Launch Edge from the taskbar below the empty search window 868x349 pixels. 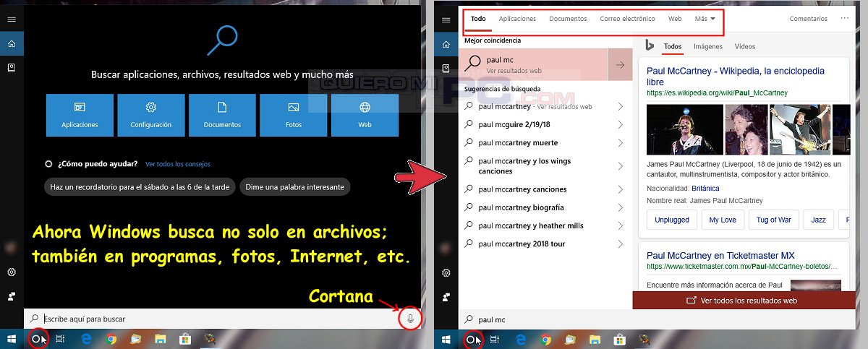pyautogui.click(x=85, y=339)
